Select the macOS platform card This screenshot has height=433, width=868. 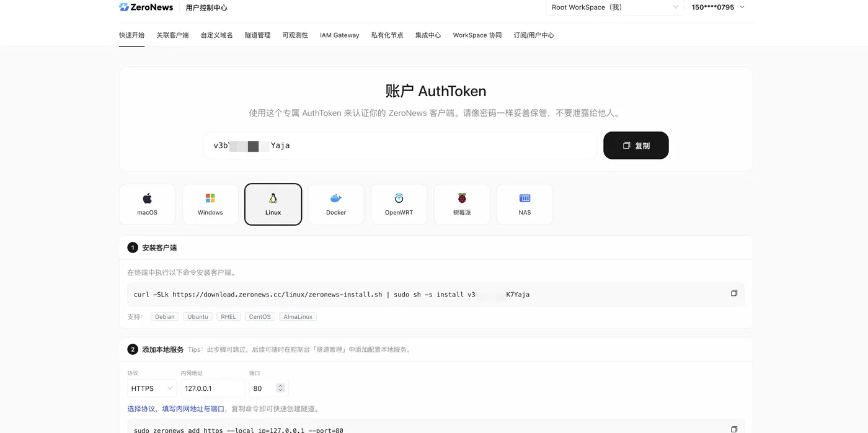148,204
